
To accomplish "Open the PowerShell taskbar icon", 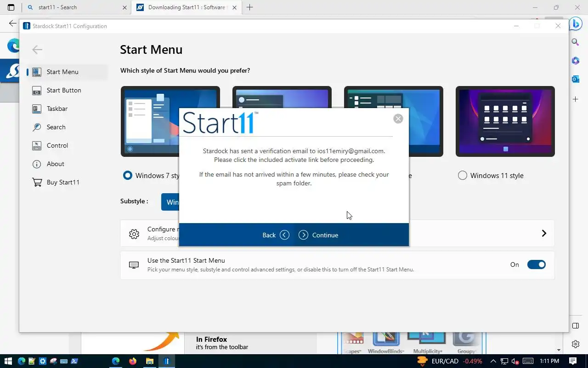I will pos(74,361).
